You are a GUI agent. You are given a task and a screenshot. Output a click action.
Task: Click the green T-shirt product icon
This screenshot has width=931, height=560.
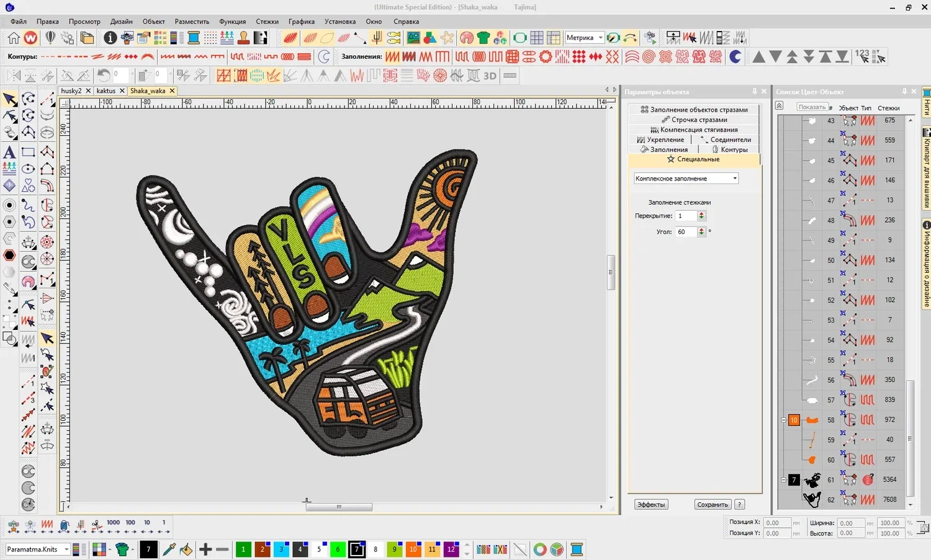[x=483, y=38]
